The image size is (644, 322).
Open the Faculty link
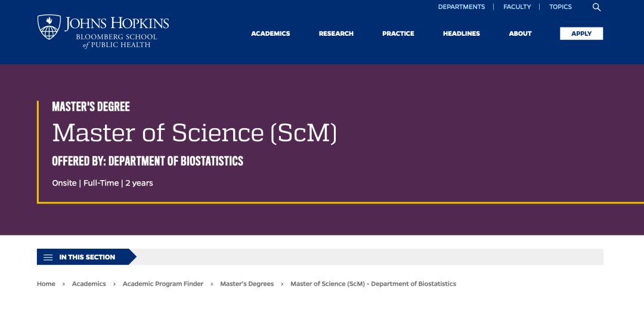click(517, 7)
